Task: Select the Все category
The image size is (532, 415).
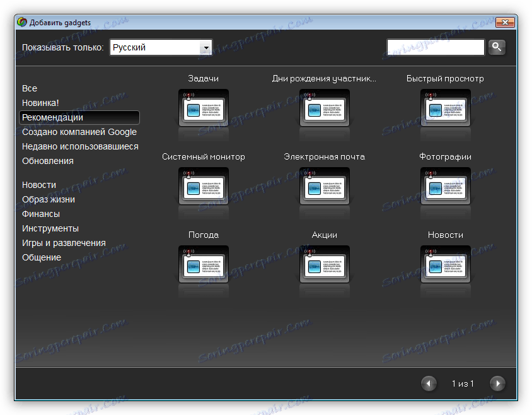Action: (x=29, y=88)
